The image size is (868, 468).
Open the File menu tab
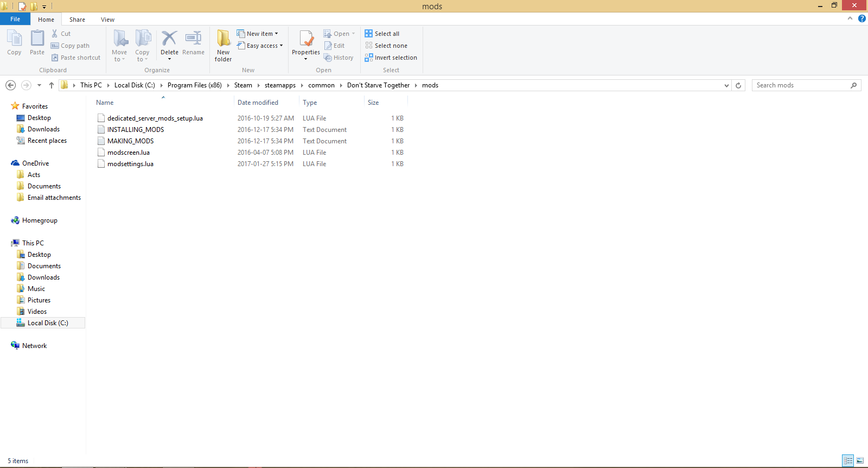tap(15, 19)
